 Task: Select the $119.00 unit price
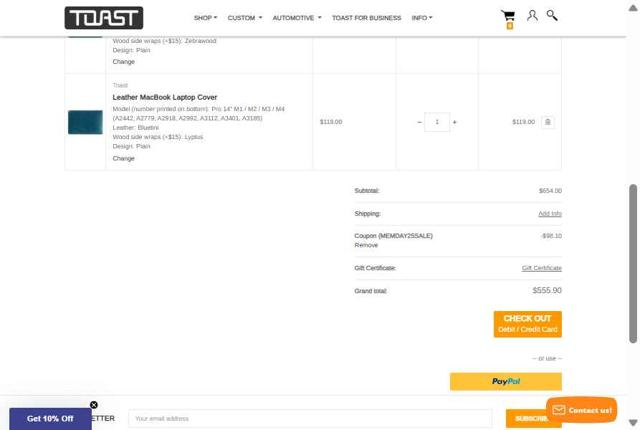pyautogui.click(x=331, y=122)
